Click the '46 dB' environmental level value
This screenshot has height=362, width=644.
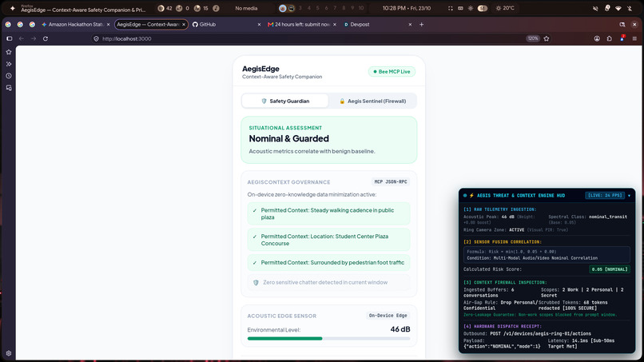(x=400, y=329)
